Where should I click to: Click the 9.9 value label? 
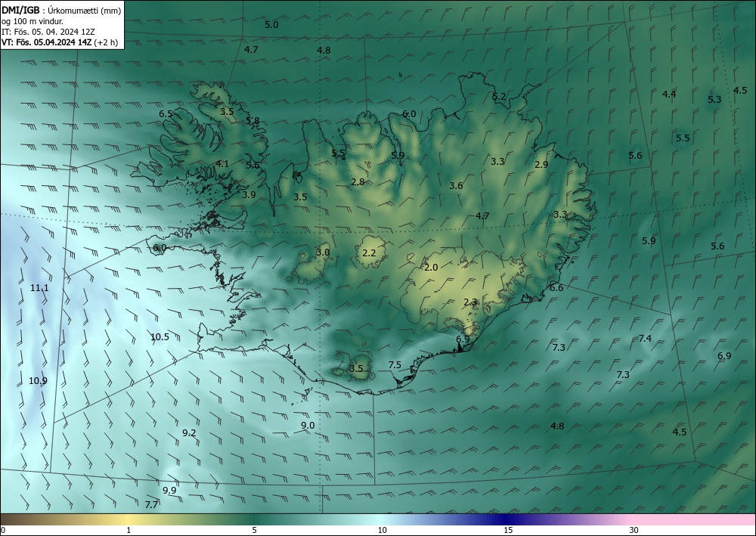[169, 490]
